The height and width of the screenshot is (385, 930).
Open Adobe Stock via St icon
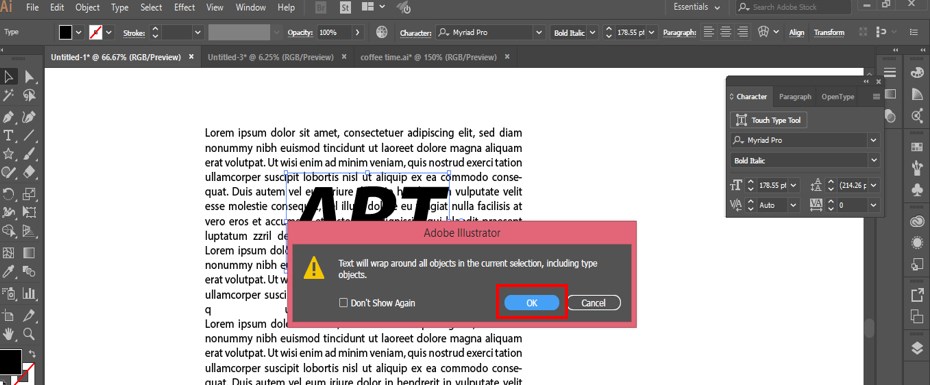(x=345, y=8)
